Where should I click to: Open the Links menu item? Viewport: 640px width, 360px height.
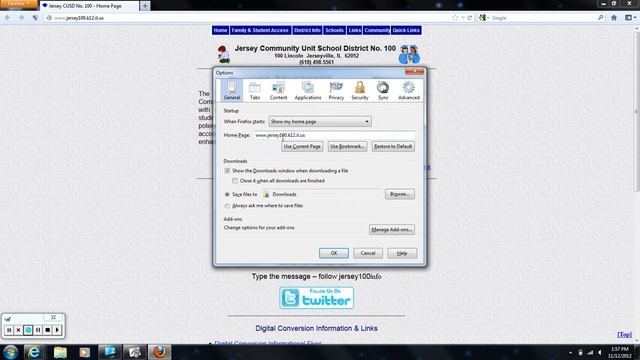(354, 30)
